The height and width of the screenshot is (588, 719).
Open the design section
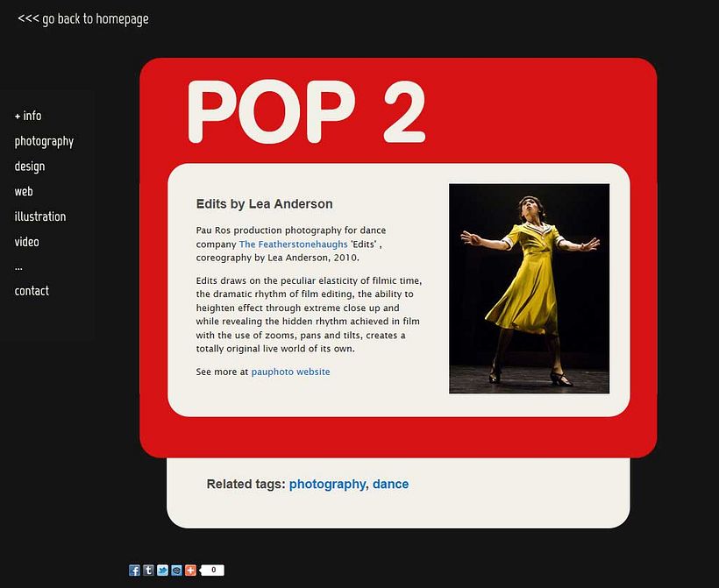click(x=30, y=166)
